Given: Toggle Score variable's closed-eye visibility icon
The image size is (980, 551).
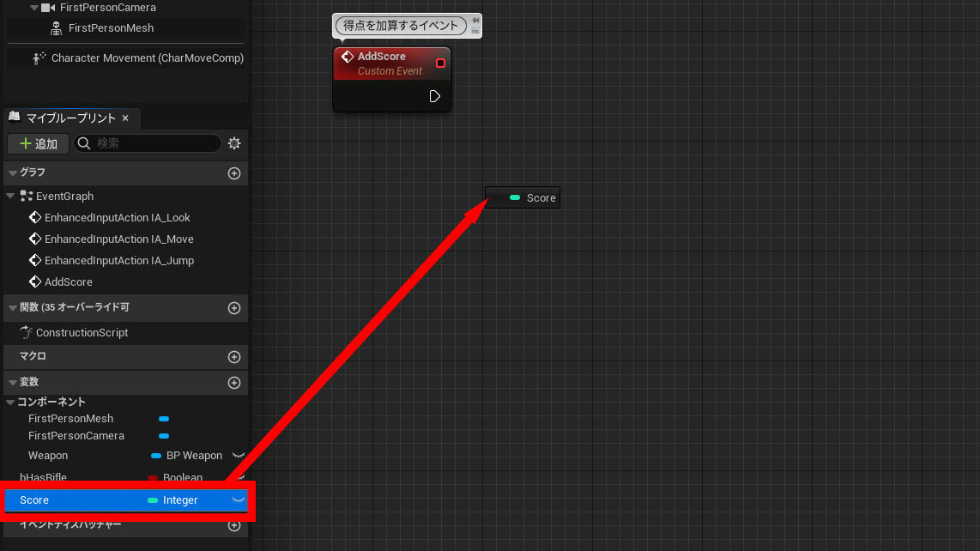Looking at the screenshot, I should (x=239, y=500).
